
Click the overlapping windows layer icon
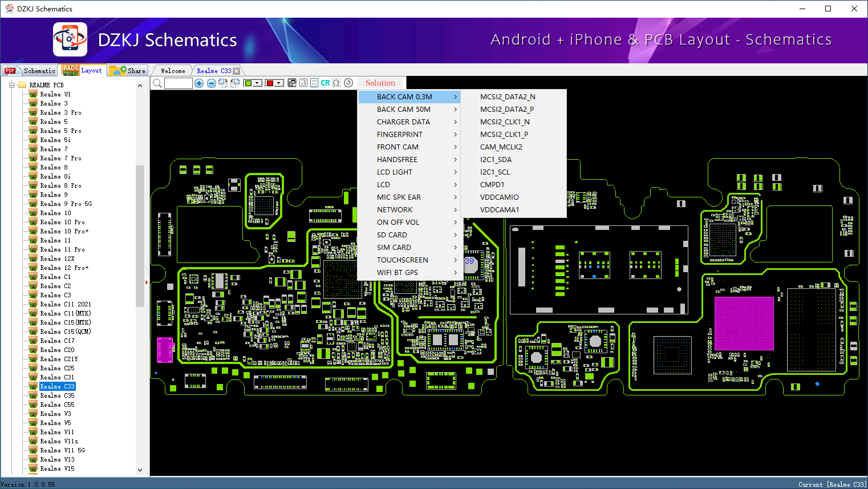(x=292, y=83)
